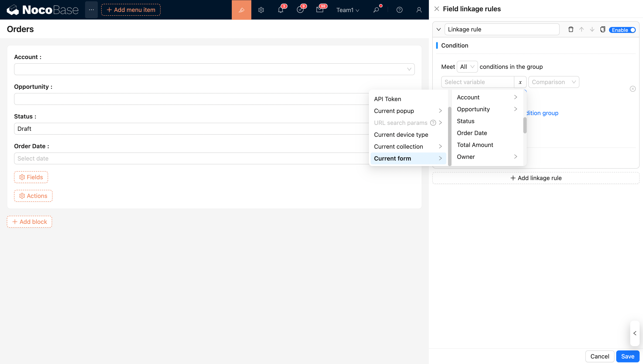Delete the linkage rule with trash icon
Image resolution: width=643 pixels, height=364 pixels.
(x=571, y=30)
